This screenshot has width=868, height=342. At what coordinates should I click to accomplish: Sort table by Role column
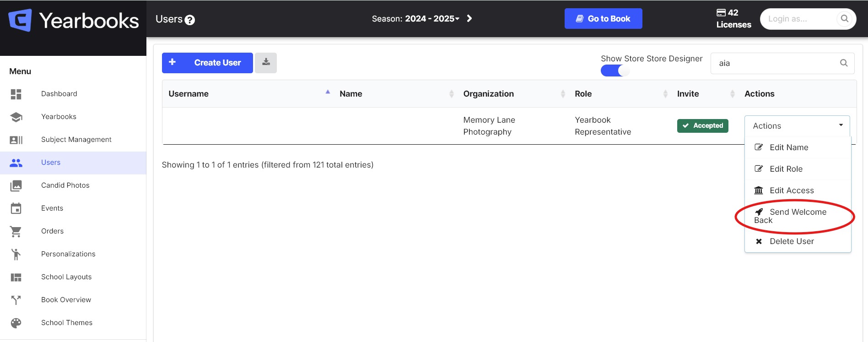(x=620, y=94)
